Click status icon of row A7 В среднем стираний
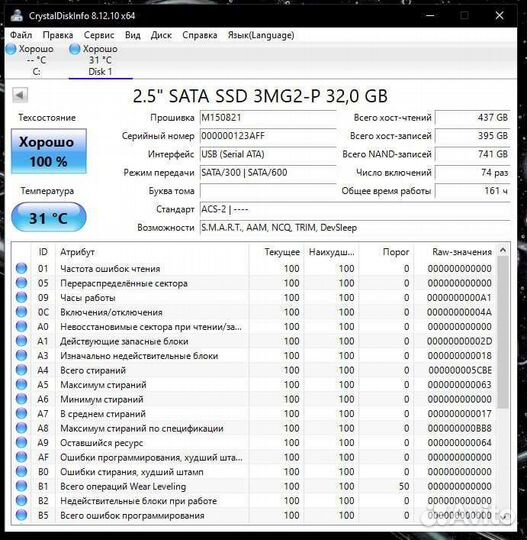Viewport: 527px width, 540px height. click(x=21, y=414)
